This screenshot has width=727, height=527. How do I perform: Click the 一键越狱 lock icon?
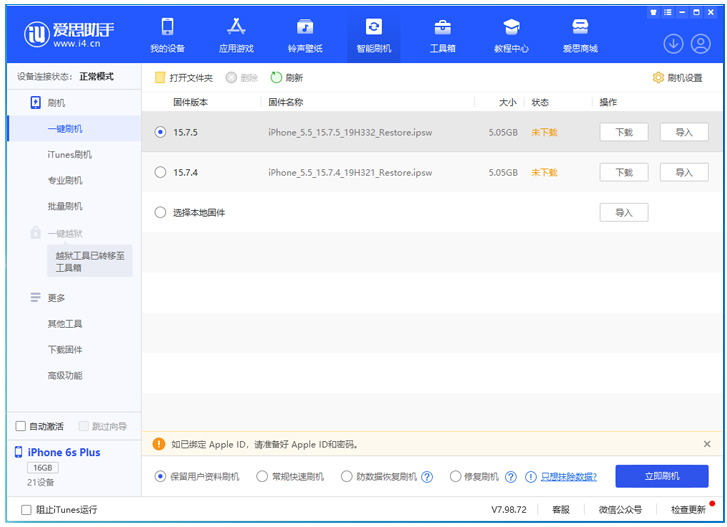[x=35, y=233]
